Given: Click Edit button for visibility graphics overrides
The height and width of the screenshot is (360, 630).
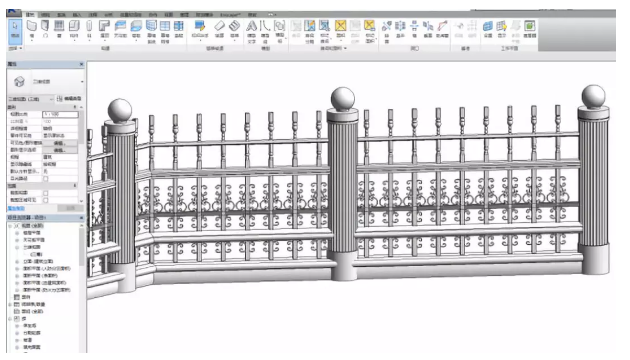Looking at the screenshot, I should tap(59, 143).
